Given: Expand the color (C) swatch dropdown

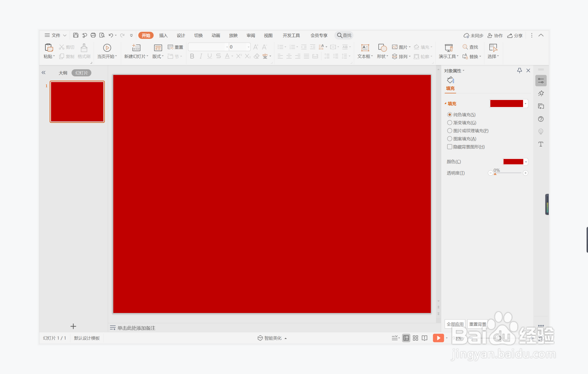Looking at the screenshot, I should pos(526,162).
